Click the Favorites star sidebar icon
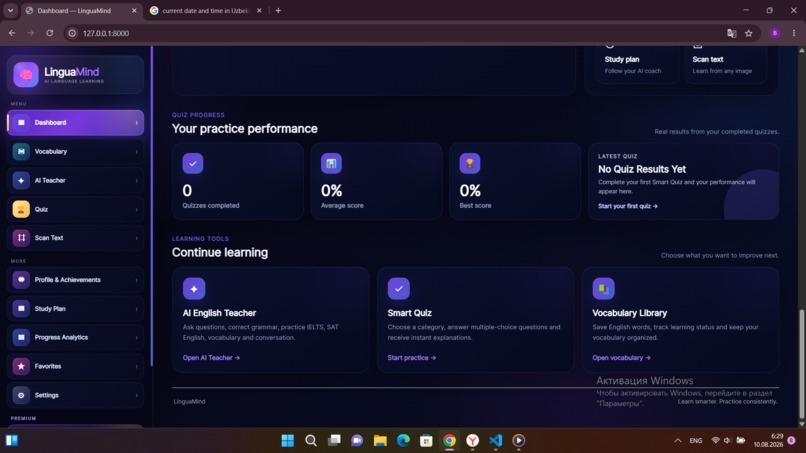Image resolution: width=806 pixels, height=453 pixels. [x=21, y=366]
